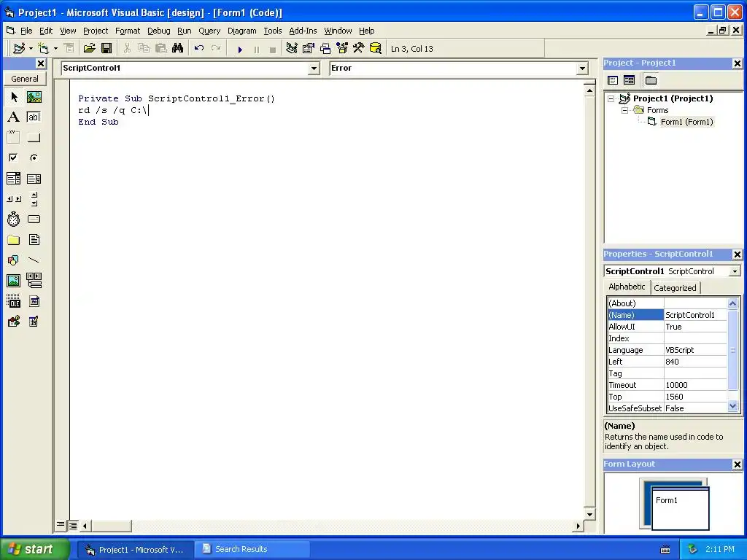The image size is (747, 560).
Task: Open a project with the folder icon
Action: pyautogui.click(x=89, y=49)
